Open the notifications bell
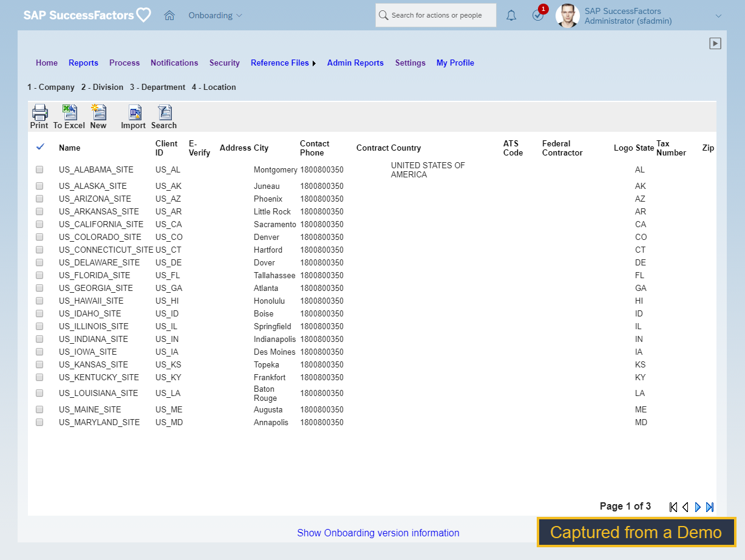Image resolution: width=745 pixels, height=560 pixels. (x=511, y=15)
